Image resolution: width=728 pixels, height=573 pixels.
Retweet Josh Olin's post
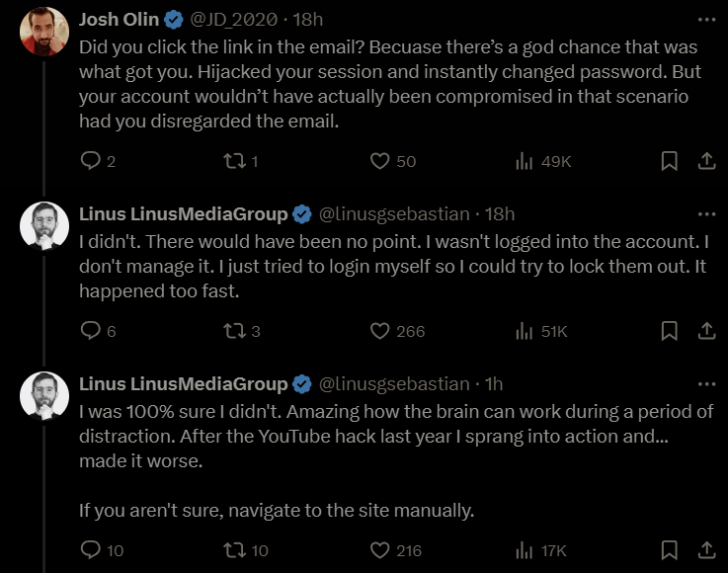point(235,161)
